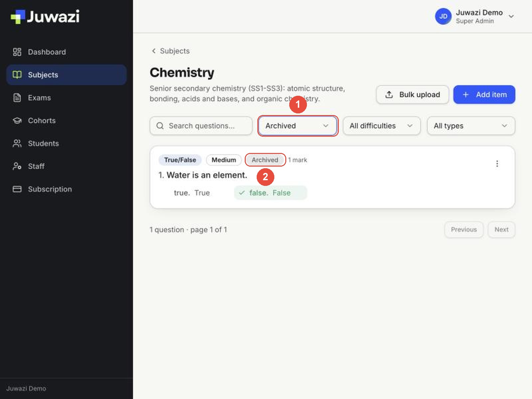Open Exams from the sidebar

click(x=66, y=98)
